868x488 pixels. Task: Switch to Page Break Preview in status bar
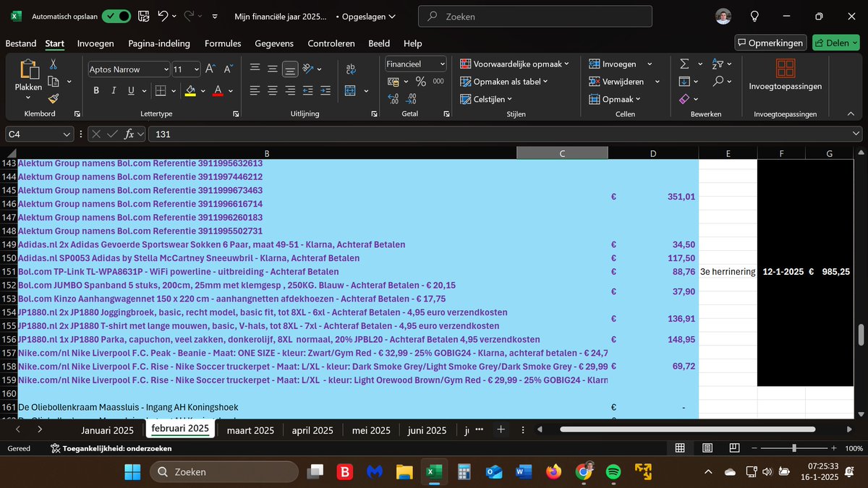[x=735, y=448]
